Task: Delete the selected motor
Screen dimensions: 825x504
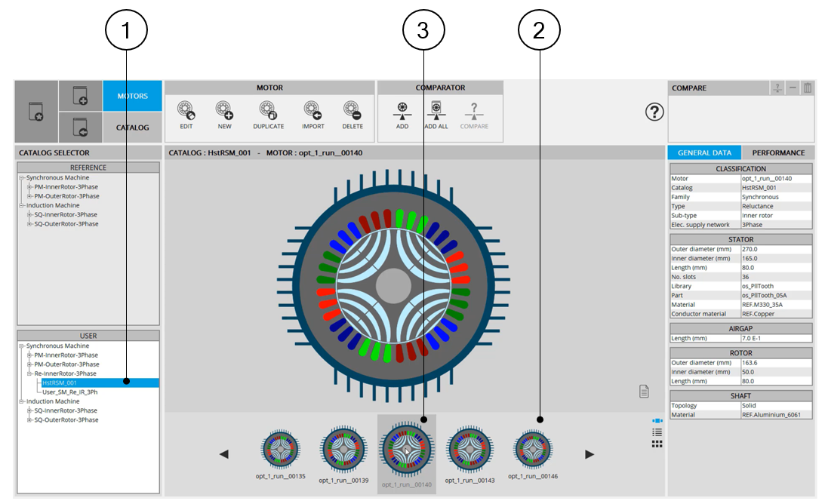Action: (352, 112)
